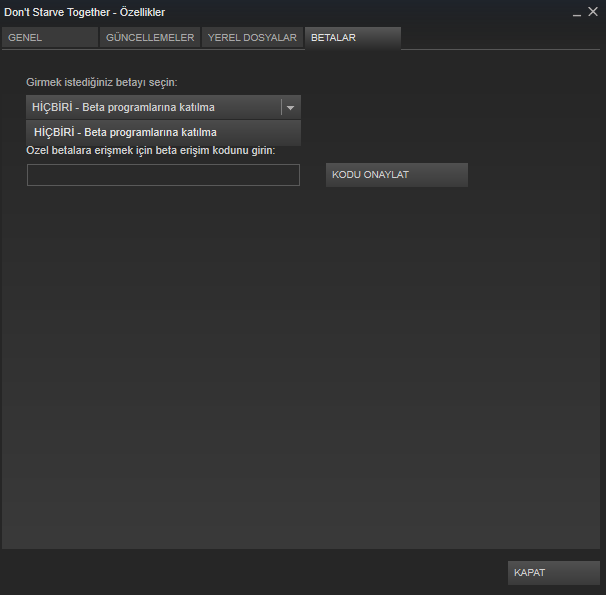Click the KAPAT button
Image resolution: width=606 pixels, height=595 pixels.
click(x=554, y=573)
